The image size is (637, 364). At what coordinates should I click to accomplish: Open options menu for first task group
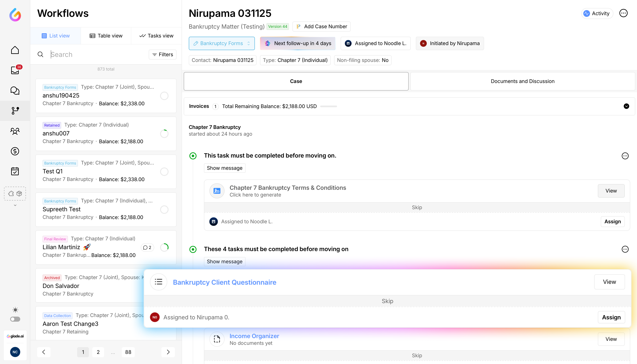click(x=625, y=156)
